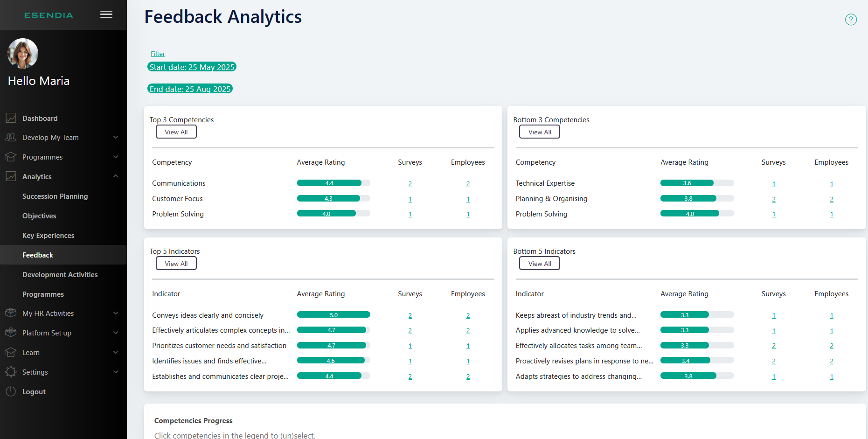Click the Develop My Team people icon
This screenshot has height=439, width=868.
pyautogui.click(x=11, y=138)
